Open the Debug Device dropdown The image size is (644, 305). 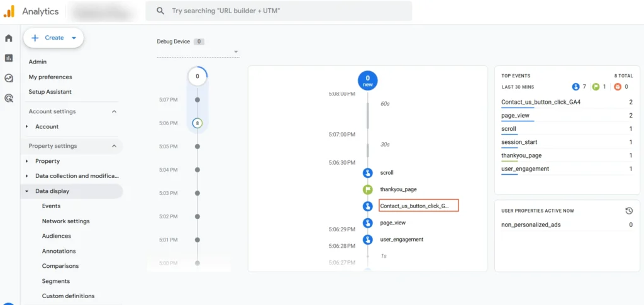coord(235,52)
